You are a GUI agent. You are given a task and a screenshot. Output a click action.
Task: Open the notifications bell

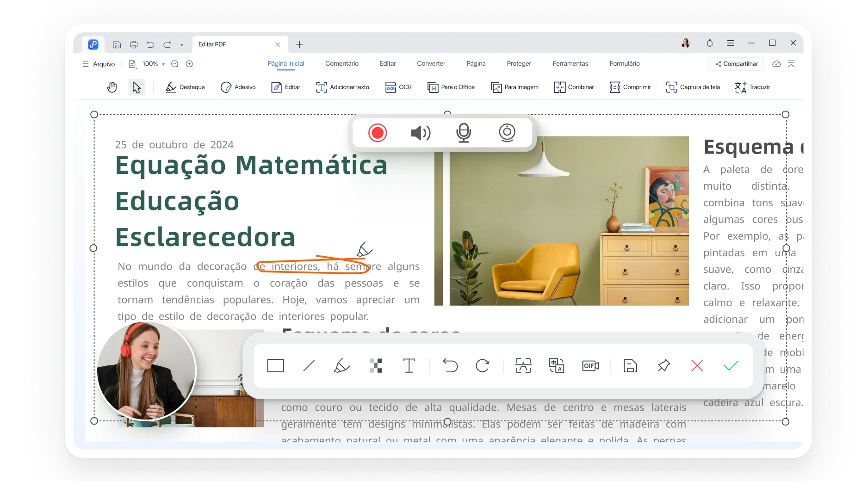710,43
